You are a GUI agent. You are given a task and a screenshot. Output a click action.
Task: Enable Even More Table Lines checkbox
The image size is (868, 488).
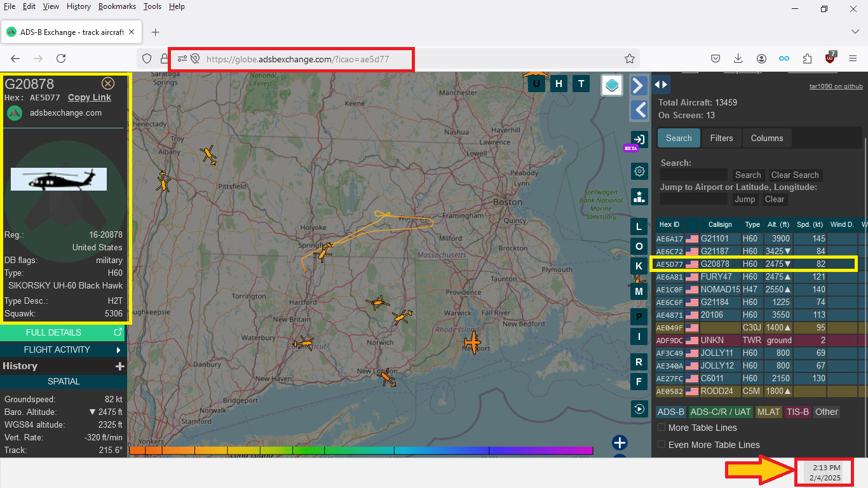click(661, 445)
